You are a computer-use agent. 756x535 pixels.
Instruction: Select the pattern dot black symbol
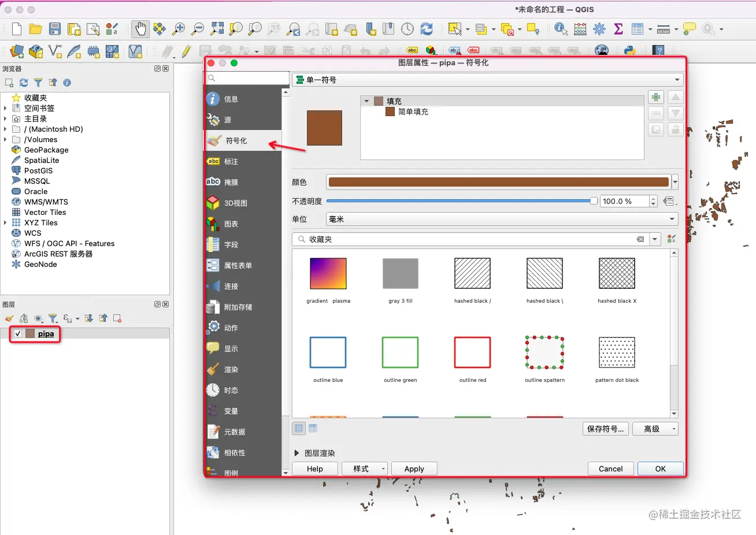point(617,352)
